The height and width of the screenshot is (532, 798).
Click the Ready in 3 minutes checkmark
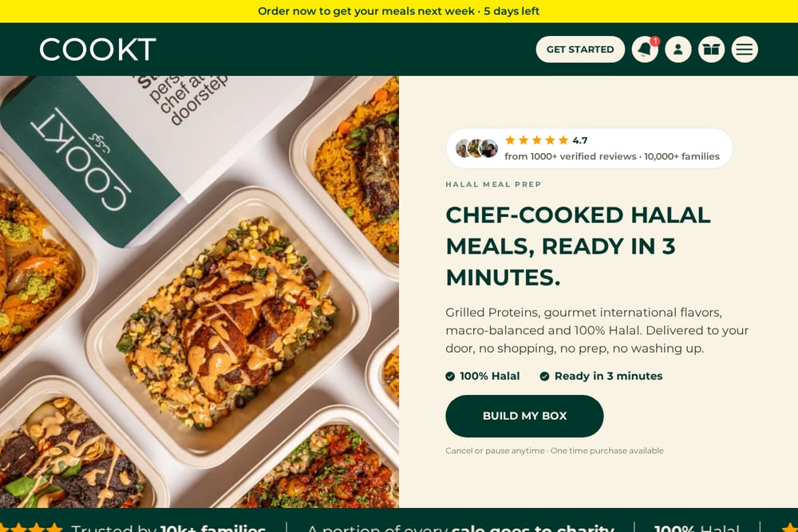pyautogui.click(x=544, y=376)
